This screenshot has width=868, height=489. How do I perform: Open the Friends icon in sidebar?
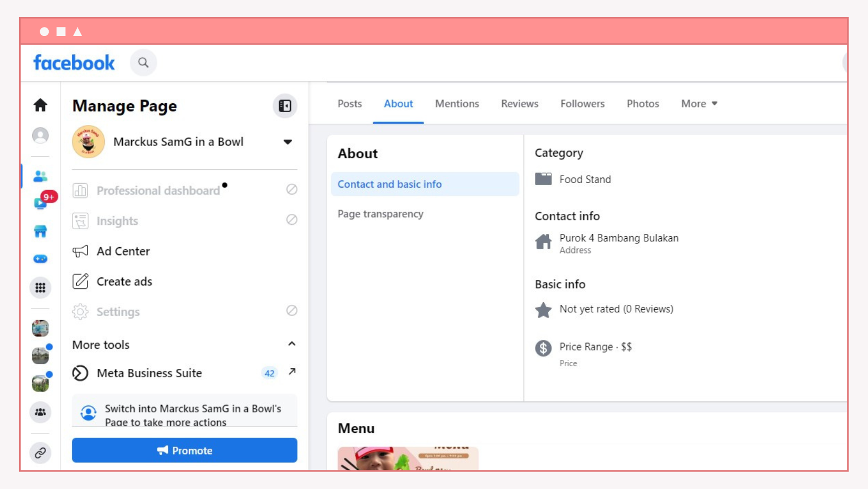(x=40, y=176)
